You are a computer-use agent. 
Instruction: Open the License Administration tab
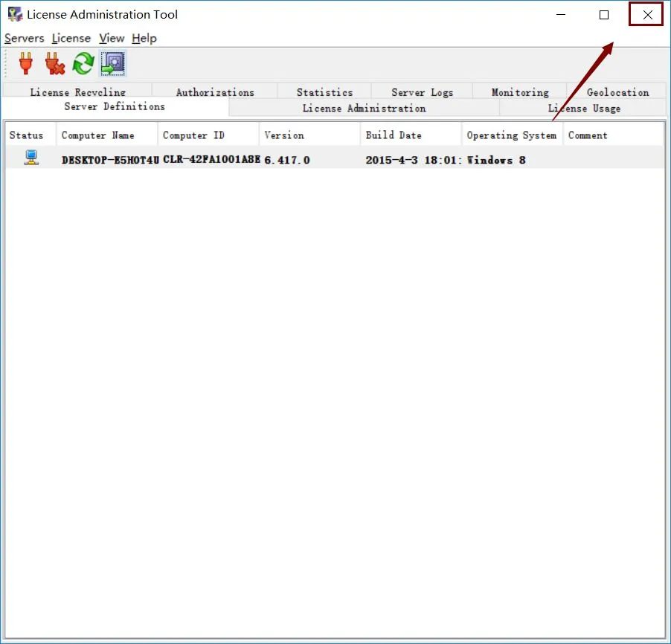pos(365,108)
